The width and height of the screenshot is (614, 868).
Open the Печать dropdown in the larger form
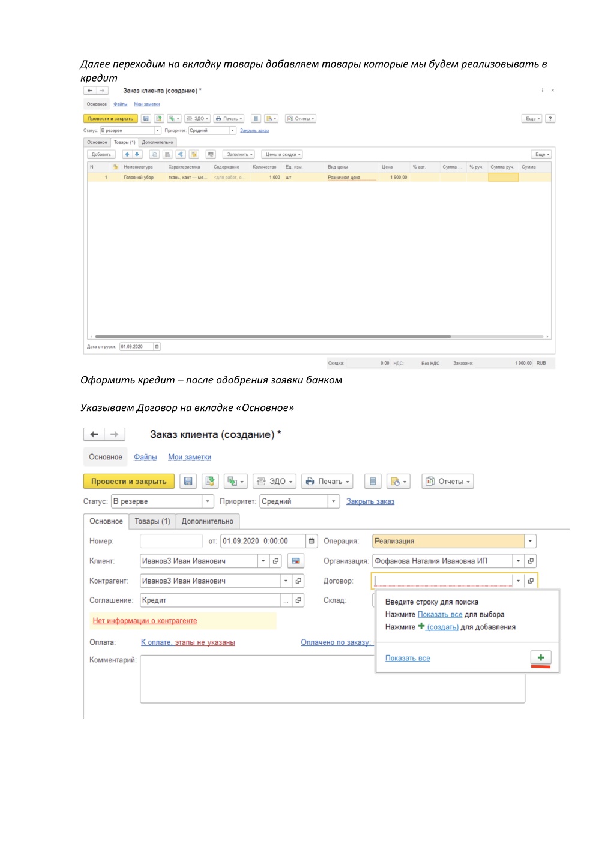(327, 481)
